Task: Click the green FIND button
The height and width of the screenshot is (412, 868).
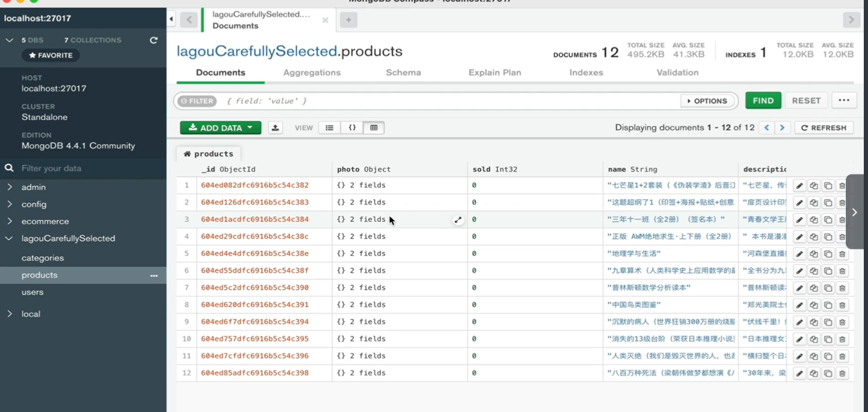Action: click(763, 101)
